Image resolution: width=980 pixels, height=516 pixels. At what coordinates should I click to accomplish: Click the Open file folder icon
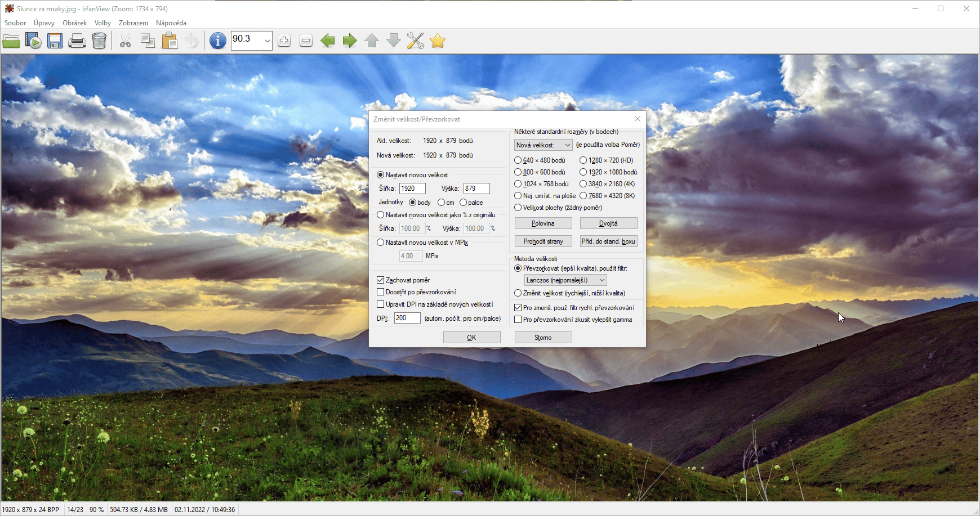[11, 41]
